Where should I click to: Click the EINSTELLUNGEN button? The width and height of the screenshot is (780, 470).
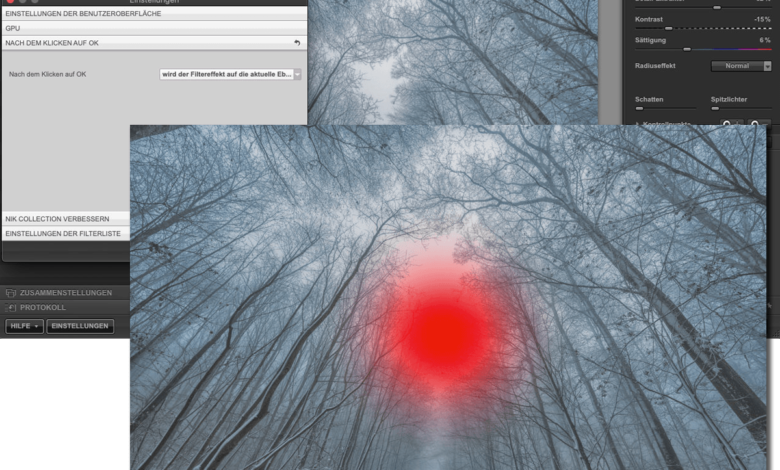pyautogui.click(x=80, y=326)
